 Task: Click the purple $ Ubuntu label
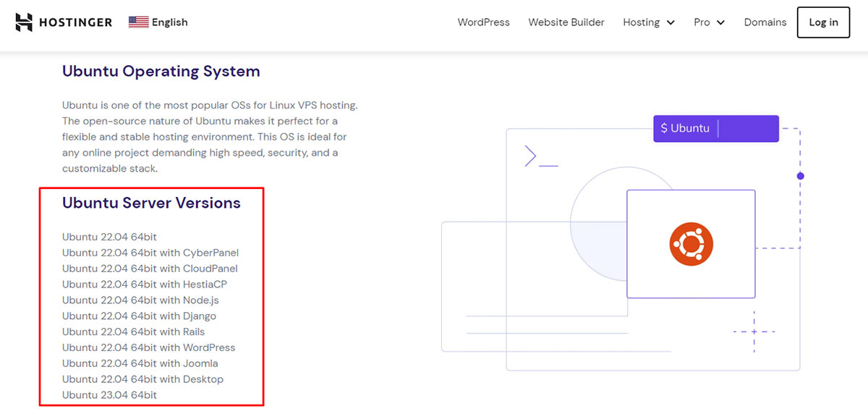(x=716, y=128)
